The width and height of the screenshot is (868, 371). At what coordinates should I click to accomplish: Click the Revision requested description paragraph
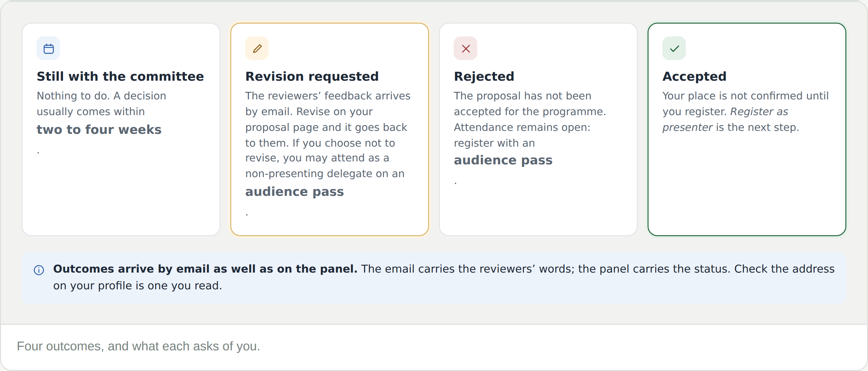pos(328,154)
